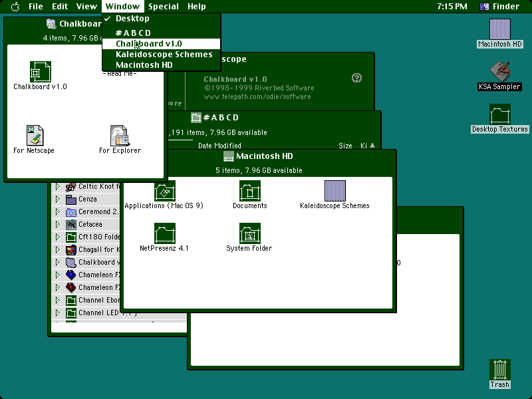532x399 pixels.
Task: Expand the Ceremond row disclosure triangle
Action: [x=58, y=212]
